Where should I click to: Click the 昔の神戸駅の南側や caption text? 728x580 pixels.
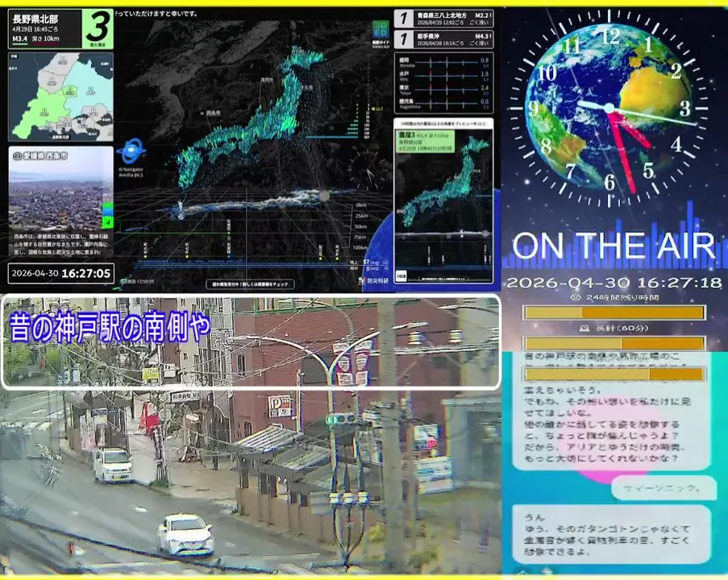coord(110,328)
